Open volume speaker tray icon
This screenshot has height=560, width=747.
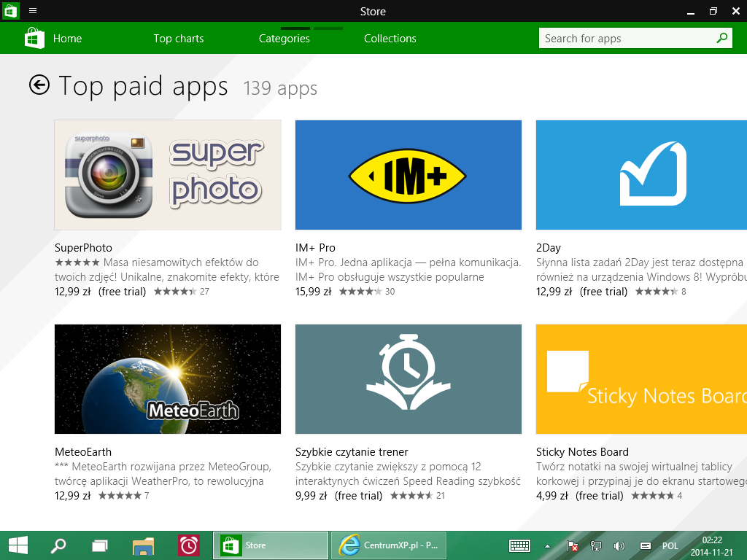(x=619, y=545)
